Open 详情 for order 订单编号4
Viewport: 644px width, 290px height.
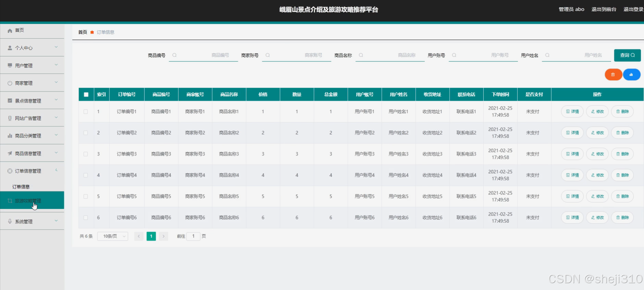(x=572, y=175)
